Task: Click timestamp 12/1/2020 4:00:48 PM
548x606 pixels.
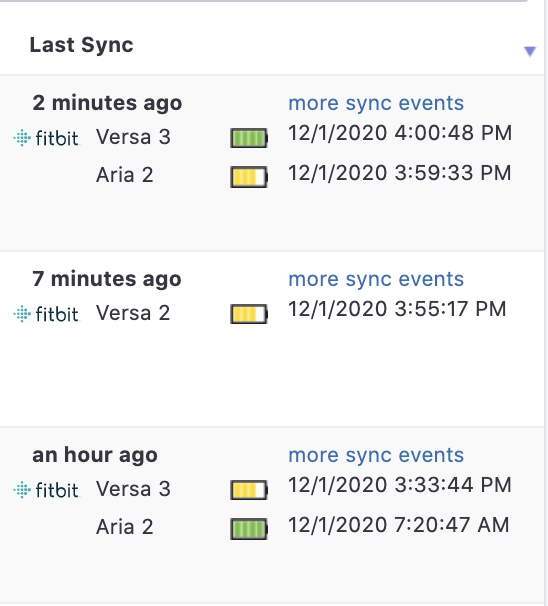Action: [x=400, y=133]
